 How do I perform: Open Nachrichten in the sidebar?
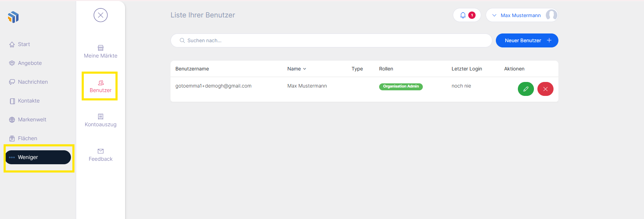click(x=32, y=82)
